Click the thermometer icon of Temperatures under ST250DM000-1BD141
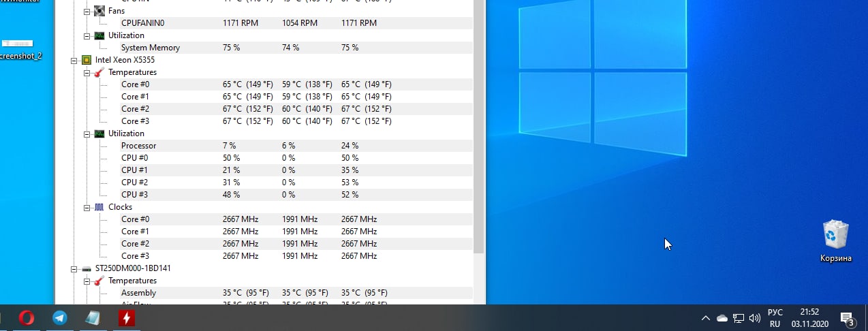 99,281
